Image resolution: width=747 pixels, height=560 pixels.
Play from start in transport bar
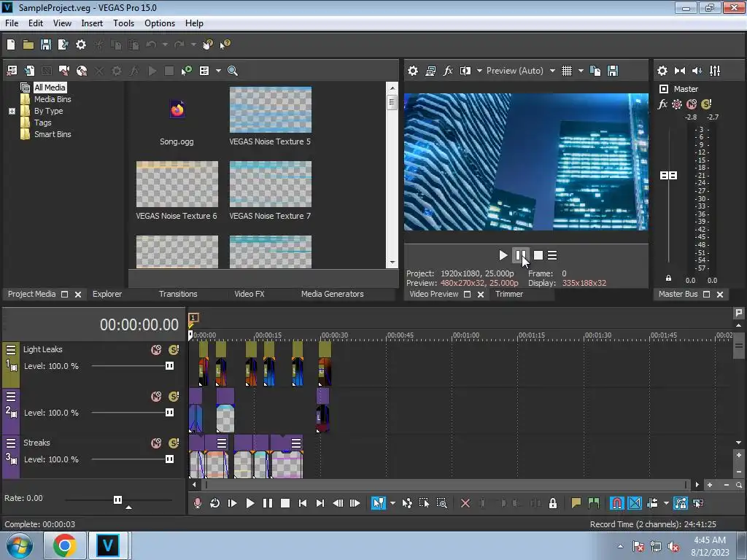point(233,503)
